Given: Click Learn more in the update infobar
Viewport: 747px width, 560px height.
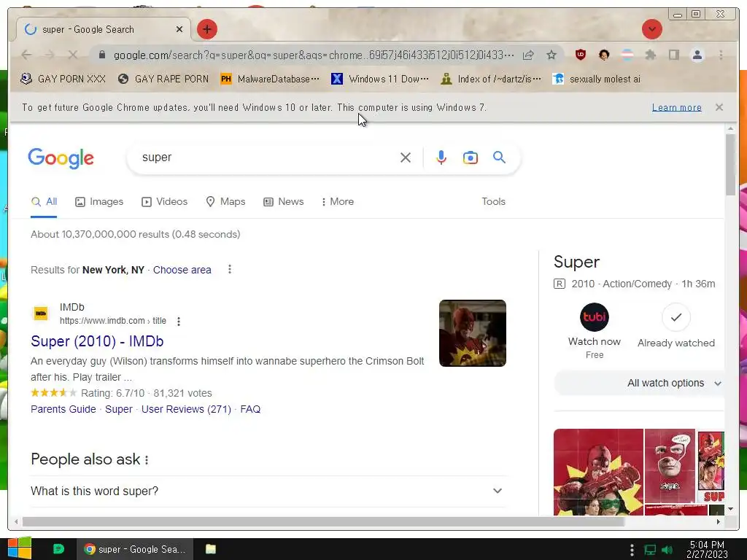Looking at the screenshot, I should coord(676,108).
